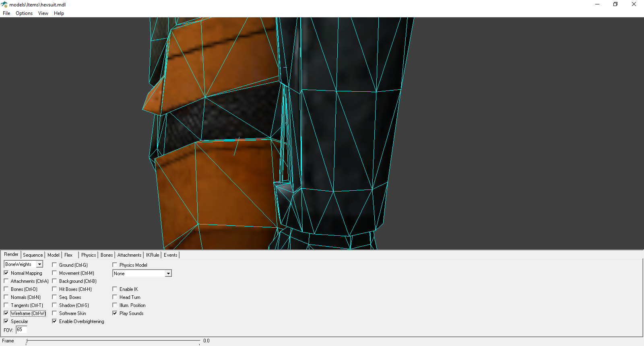644x346 pixels.
Task: Restore down the window
Action: (615, 4)
